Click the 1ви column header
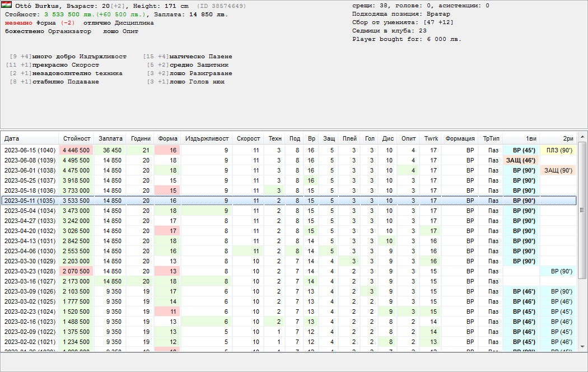Screen dimensions: 588x372 530,138
